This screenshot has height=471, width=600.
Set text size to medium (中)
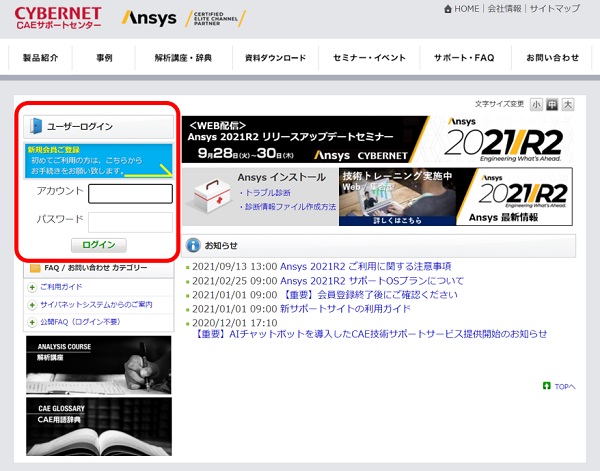[x=552, y=104]
